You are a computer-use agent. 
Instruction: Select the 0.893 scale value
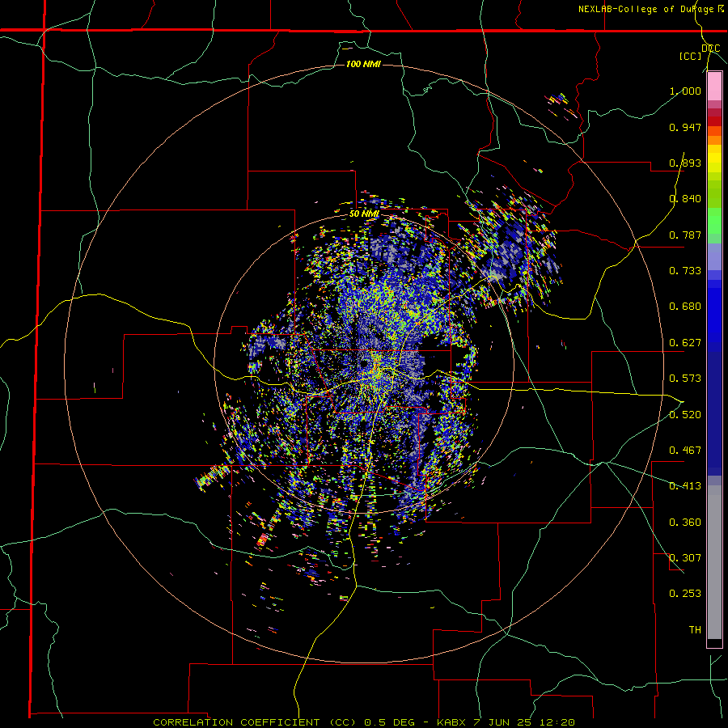point(685,163)
